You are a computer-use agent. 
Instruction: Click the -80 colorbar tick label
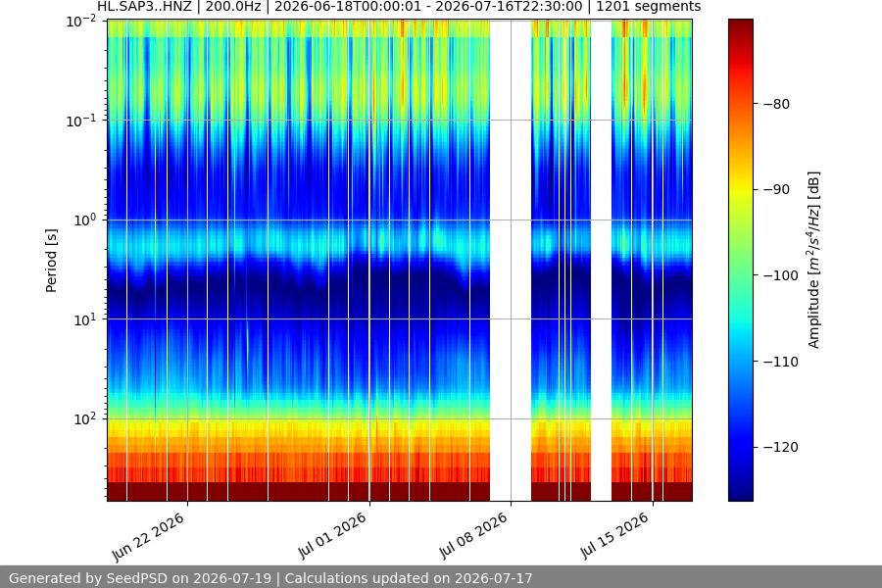[x=776, y=104]
